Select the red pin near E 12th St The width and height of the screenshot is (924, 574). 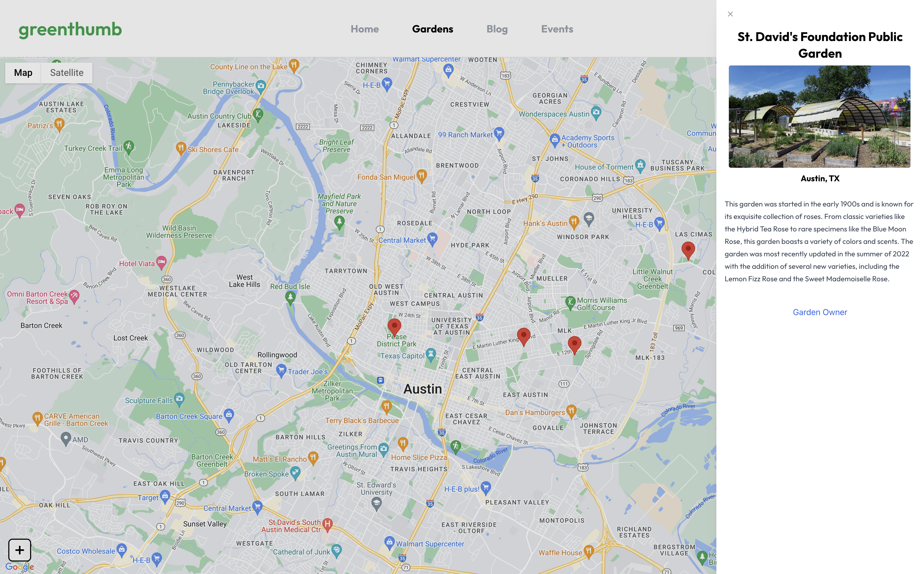coord(574,345)
